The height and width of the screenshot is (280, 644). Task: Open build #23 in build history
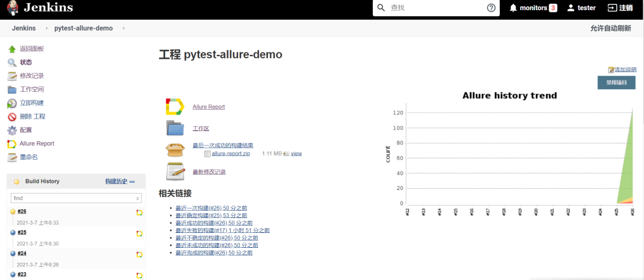pyautogui.click(x=22, y=274)
